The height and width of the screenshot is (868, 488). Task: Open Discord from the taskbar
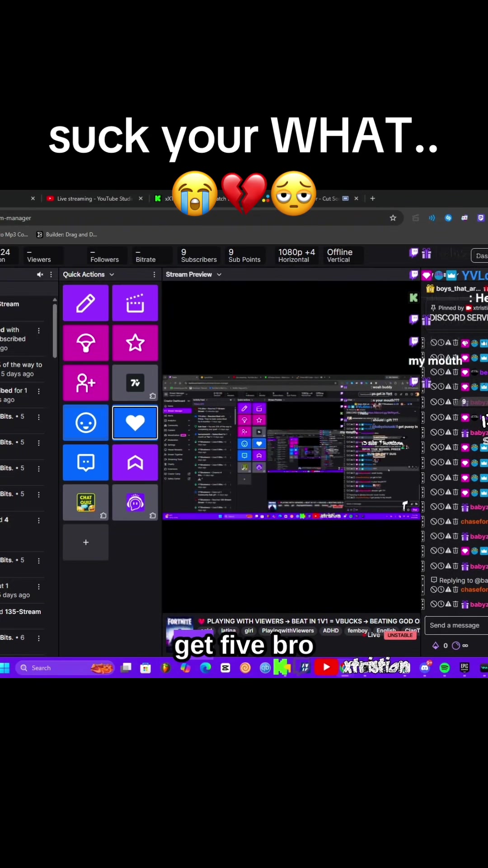[x=425, y=668]
